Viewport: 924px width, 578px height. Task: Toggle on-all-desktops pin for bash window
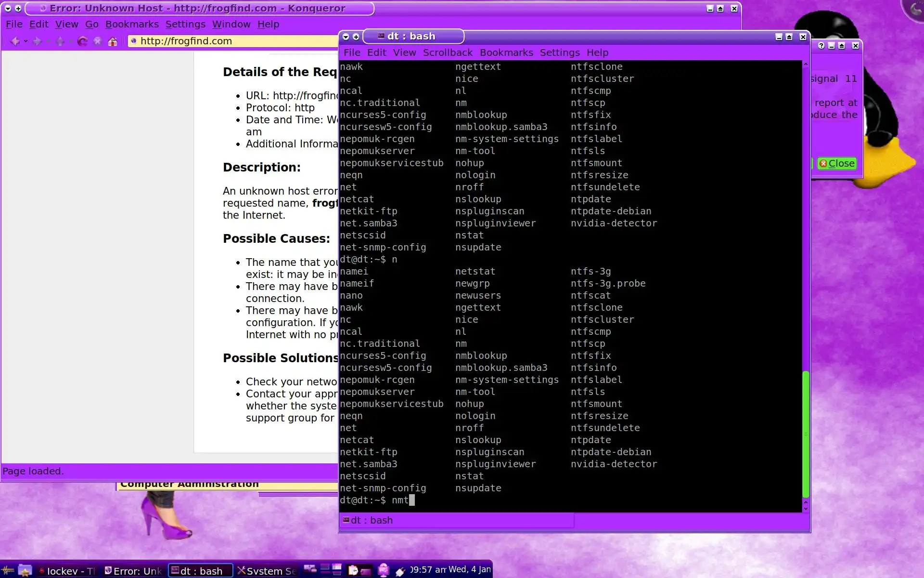click(356, 37)
